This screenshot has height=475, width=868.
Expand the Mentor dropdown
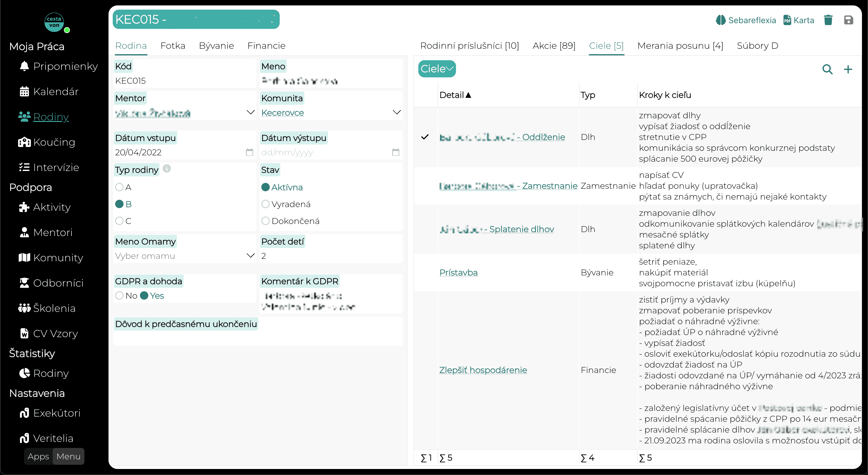(250, 113)
